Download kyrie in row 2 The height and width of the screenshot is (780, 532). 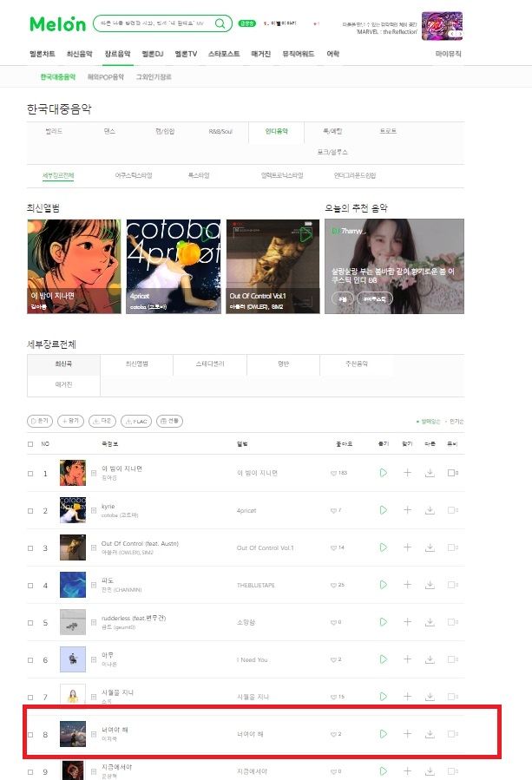[430, 510]
